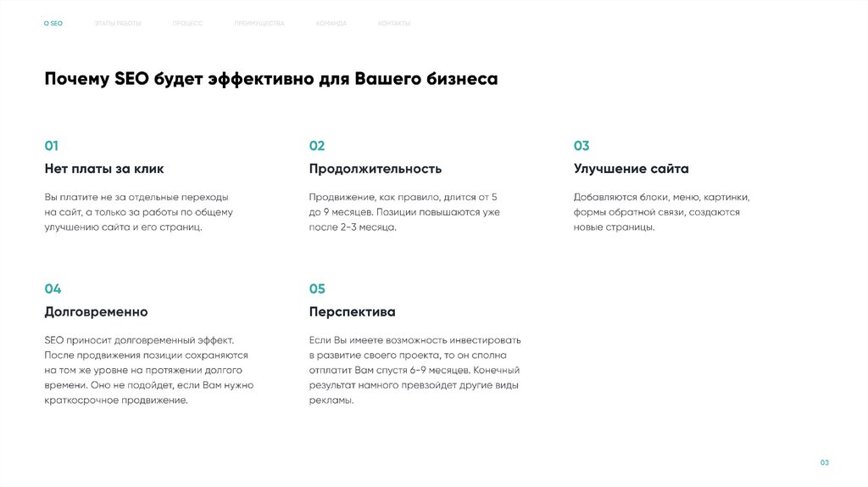Click the main title 'Почему SEO будет эффективно'
This screenshot has width=868, height=487.
[271, 79]
